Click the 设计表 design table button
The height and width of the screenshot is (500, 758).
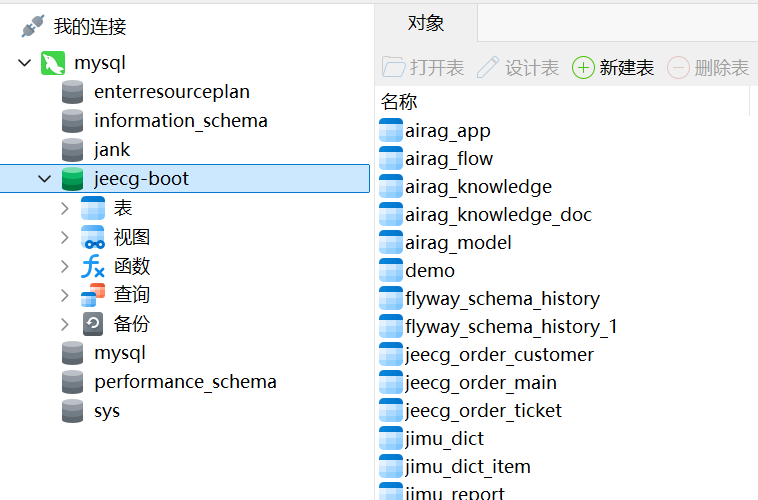click(518, 67)
